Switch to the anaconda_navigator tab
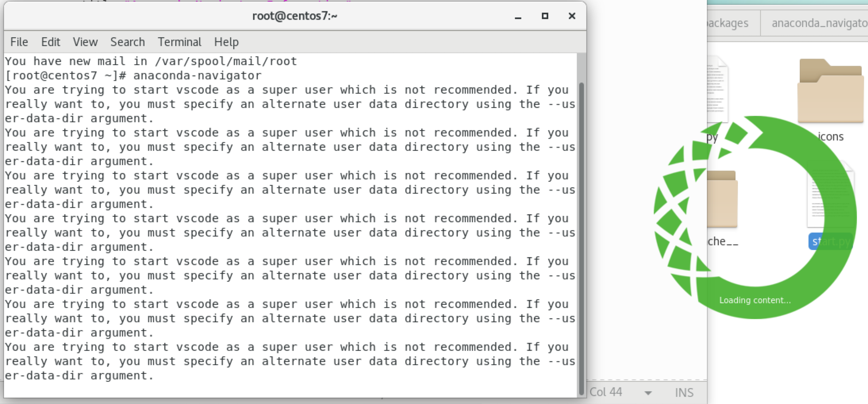Image resolution: width=868 pixels, height=404 pixels. [x=819, y=23]
